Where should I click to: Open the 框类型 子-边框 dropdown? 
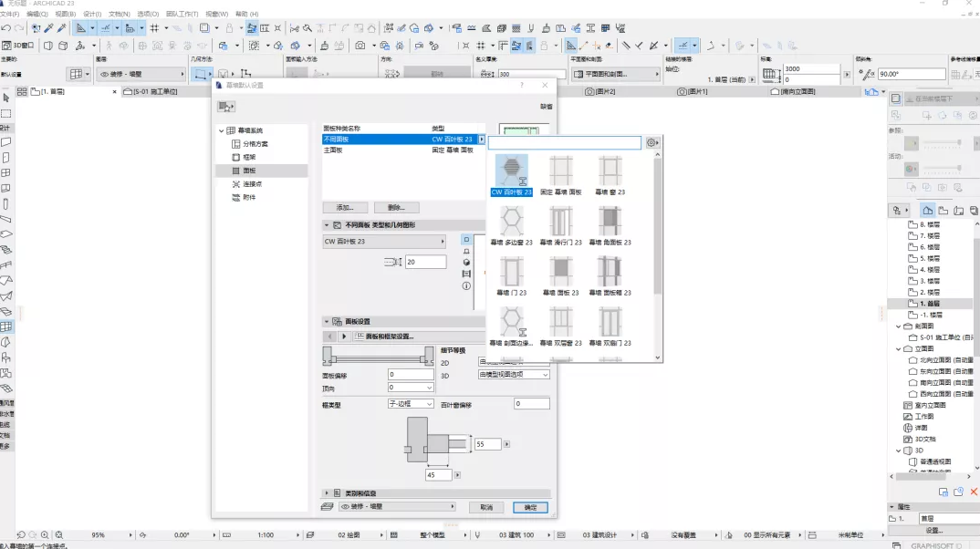pyautogui.click(x=411, y=404)
